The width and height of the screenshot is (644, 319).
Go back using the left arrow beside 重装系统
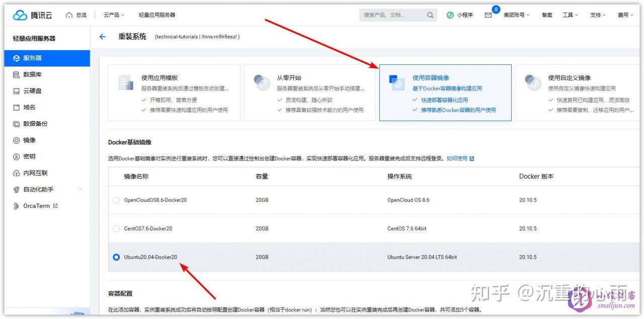[103, 37]
